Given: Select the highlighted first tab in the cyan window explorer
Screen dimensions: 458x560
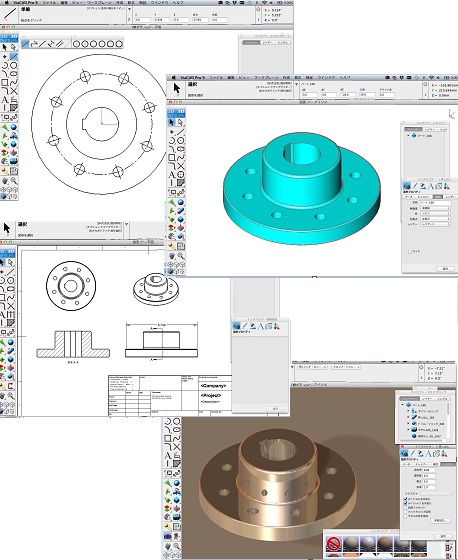Looking at the screenshot, I should (413, 129).
